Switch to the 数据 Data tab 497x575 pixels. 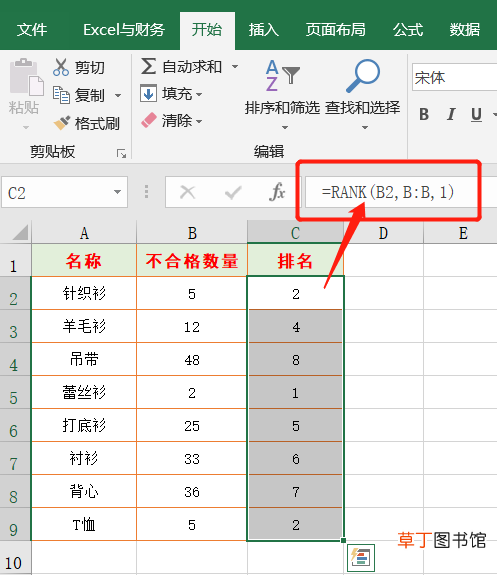pyautogui.click(x=465, y=30)
